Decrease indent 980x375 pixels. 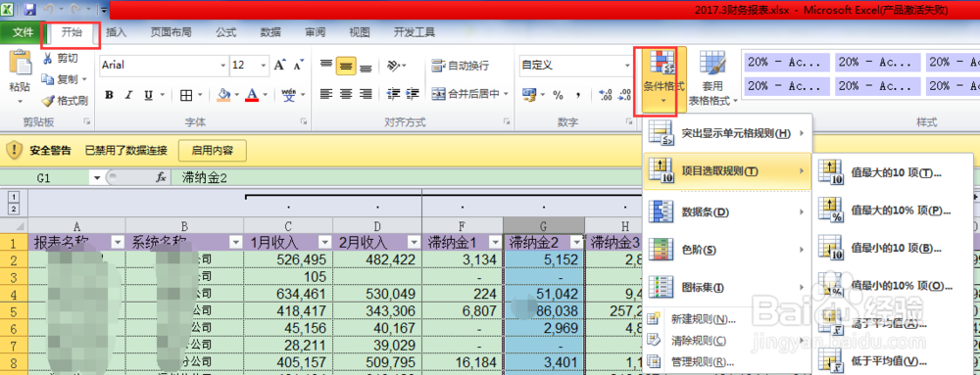pos(393,94)
